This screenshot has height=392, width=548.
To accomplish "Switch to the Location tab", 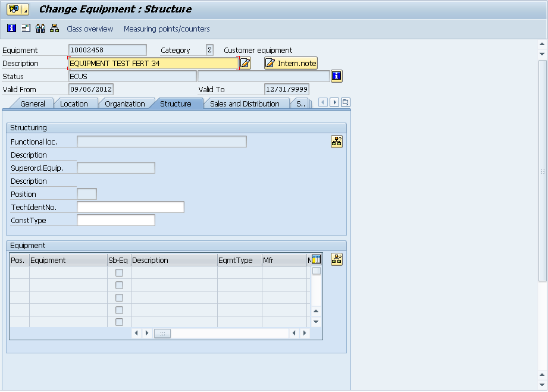I will pos(74,104).
